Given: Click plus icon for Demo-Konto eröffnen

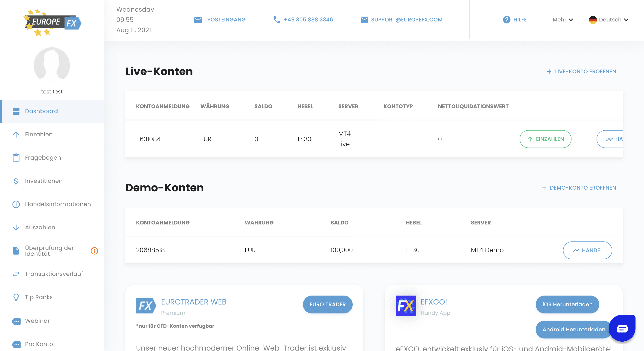Looking at the screenshot, I should (544, 188).
